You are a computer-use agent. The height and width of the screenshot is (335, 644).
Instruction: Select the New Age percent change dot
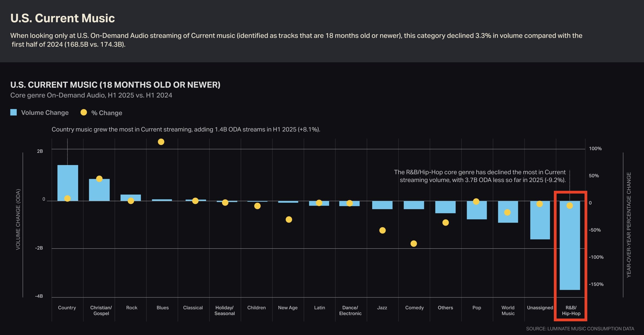[289, 219]
